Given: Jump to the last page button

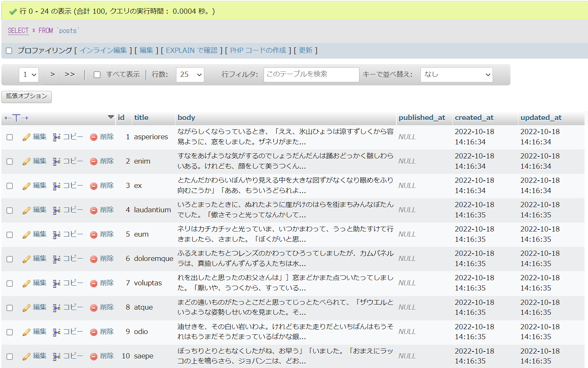Looking at the screenshot, I should click(x=69, y=74).
